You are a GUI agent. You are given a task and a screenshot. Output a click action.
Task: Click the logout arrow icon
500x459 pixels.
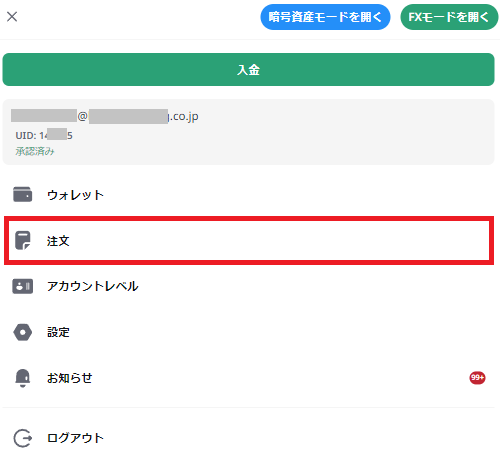[x=23, y=438]
